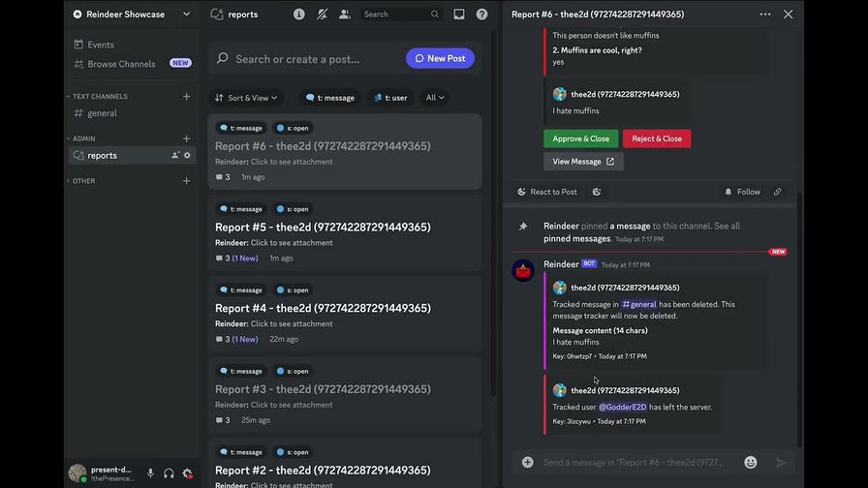Click the add reaction smiley next to React to Post

597,192
